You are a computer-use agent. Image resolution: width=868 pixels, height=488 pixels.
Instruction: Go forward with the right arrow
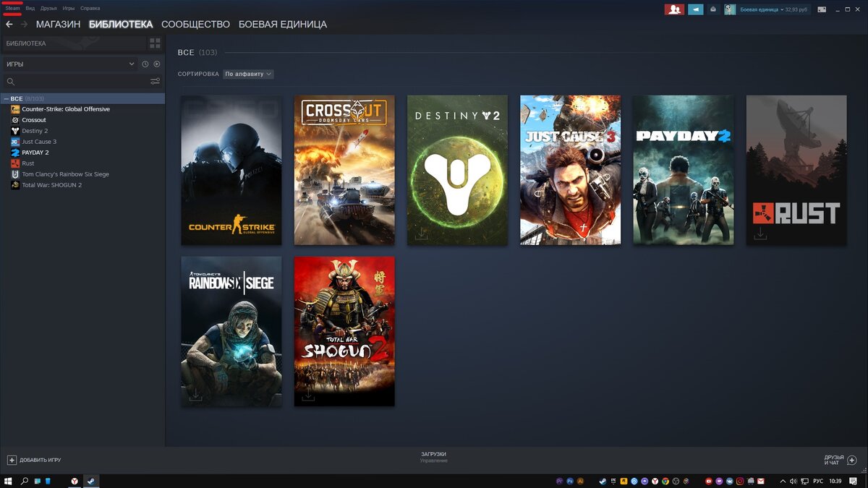25,25
